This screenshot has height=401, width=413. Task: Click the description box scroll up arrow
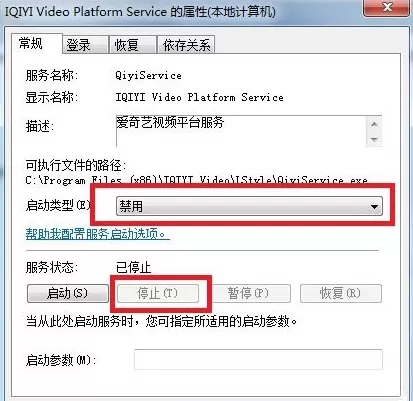374,124
